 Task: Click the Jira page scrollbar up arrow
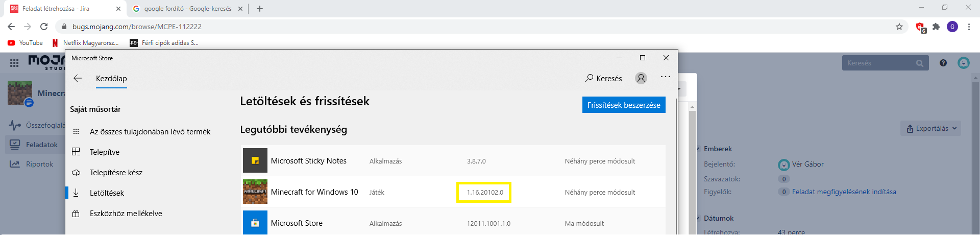tap(976, 78)
